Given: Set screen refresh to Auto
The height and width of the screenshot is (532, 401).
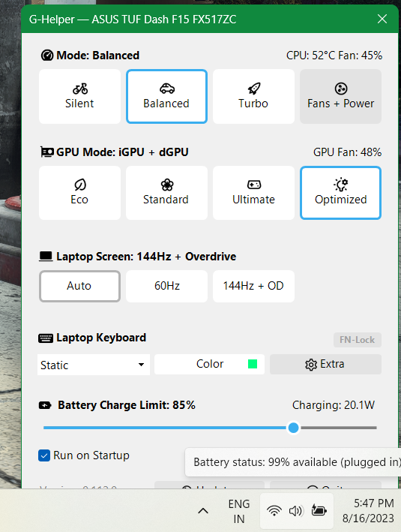Looking at the screenshot, I should pyautogui.click(x=79, y=286).
